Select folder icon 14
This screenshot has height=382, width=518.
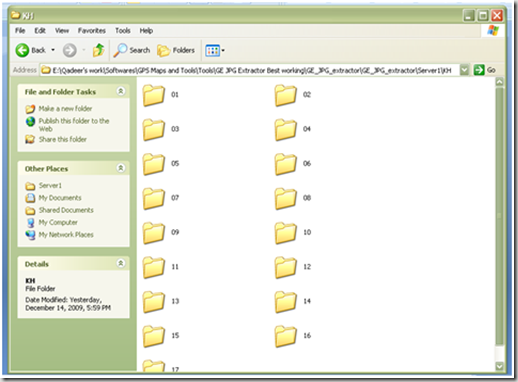tap(286, 302)
